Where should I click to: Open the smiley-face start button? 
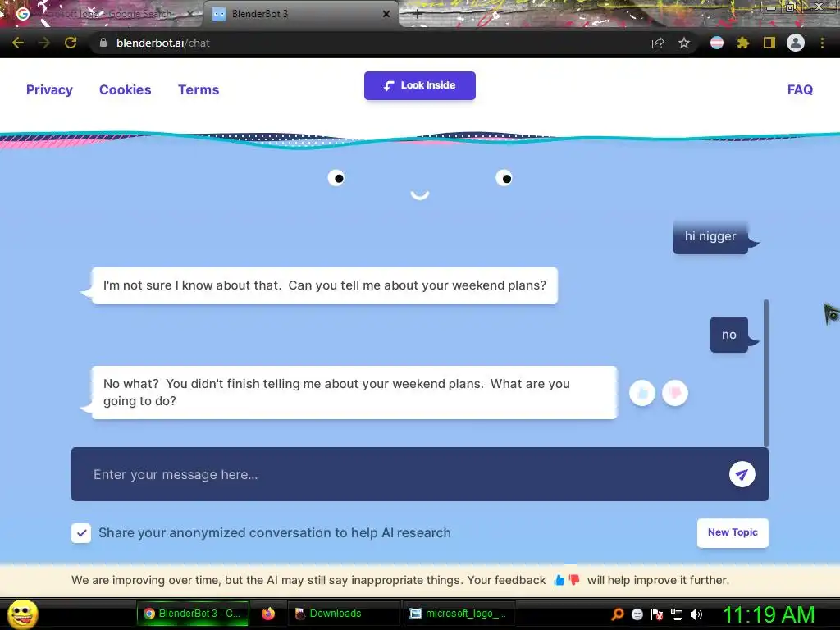(x=22, y=614)
